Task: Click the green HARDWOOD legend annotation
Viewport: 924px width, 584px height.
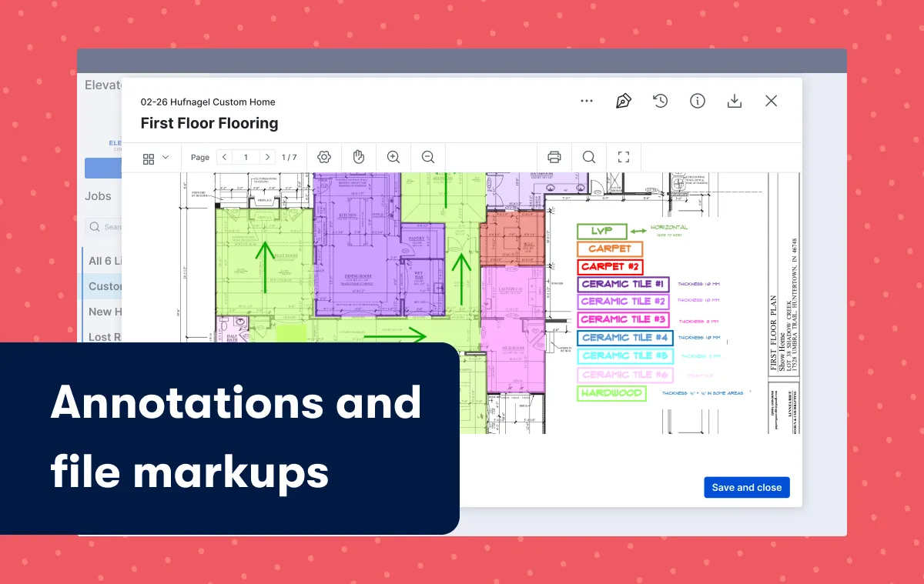Action: click(612, 393)
